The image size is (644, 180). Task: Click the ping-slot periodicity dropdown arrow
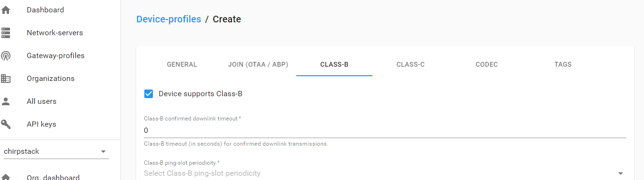620,174
